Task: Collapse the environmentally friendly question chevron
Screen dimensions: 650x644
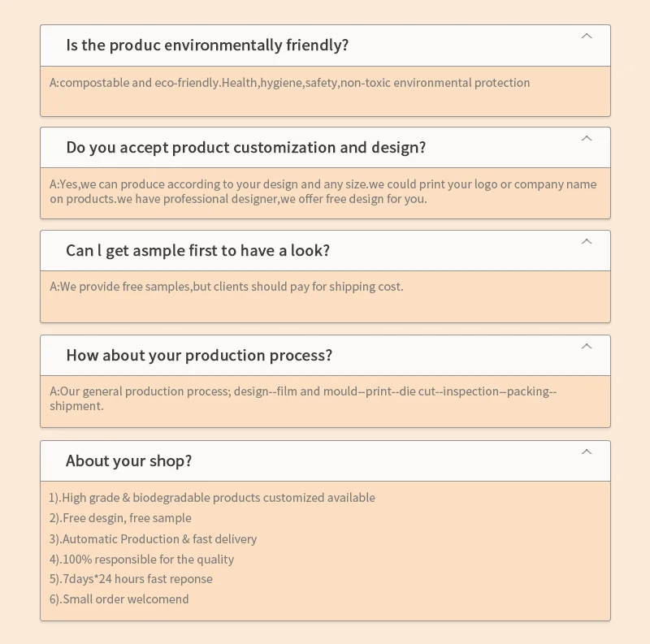Action: (x=587, y=37)
